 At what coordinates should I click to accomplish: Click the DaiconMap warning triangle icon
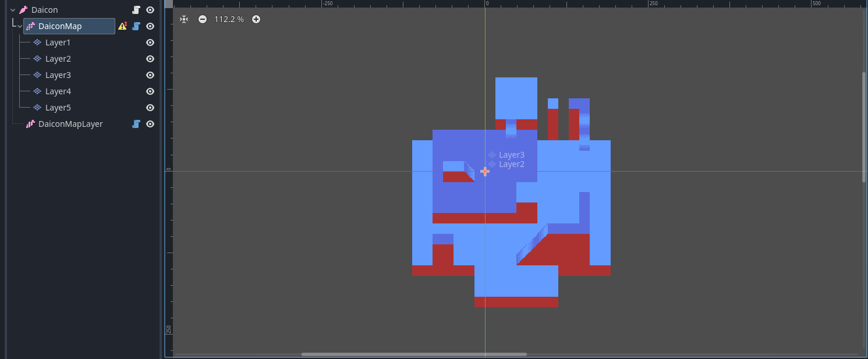[122, 26]
